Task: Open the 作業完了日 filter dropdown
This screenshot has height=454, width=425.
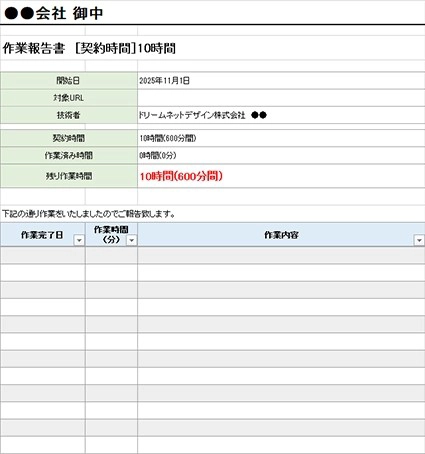Action: pyautogui.click(x=79, y=240)
